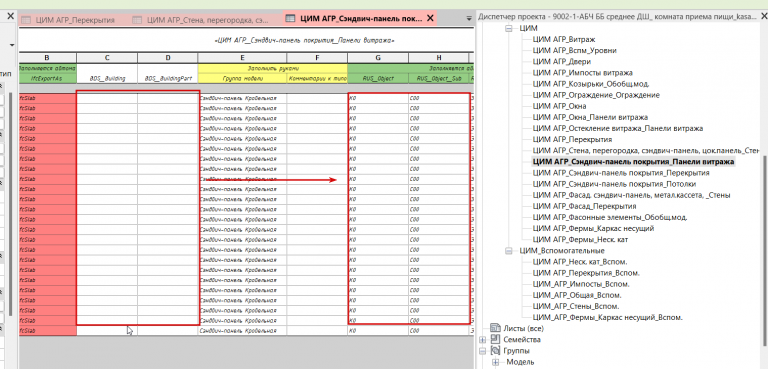This screenshot has height=369, width=768.
Task: Collapse the ЦИМ_Вспомогательные tree node
Action: (x=508, y=251)
